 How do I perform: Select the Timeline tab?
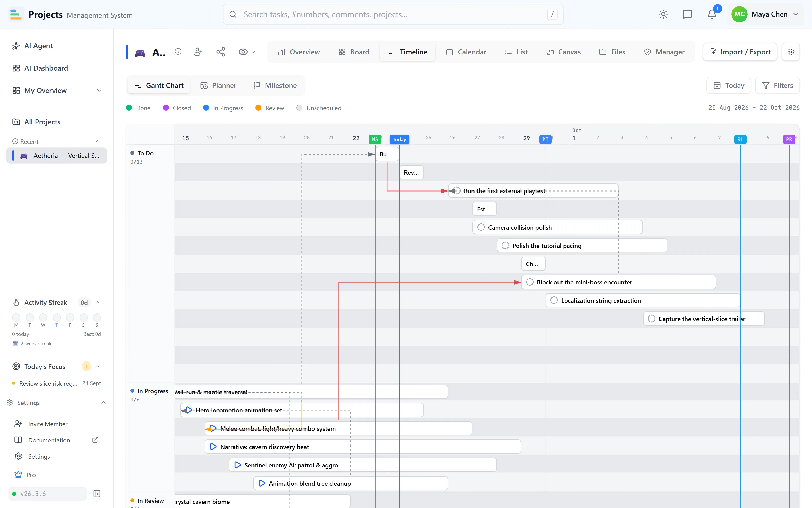pyautogui.click(x=408, y=52)
